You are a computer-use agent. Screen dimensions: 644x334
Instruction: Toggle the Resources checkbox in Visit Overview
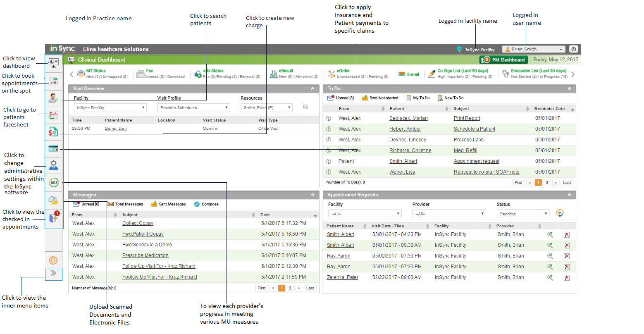[305, 107]
